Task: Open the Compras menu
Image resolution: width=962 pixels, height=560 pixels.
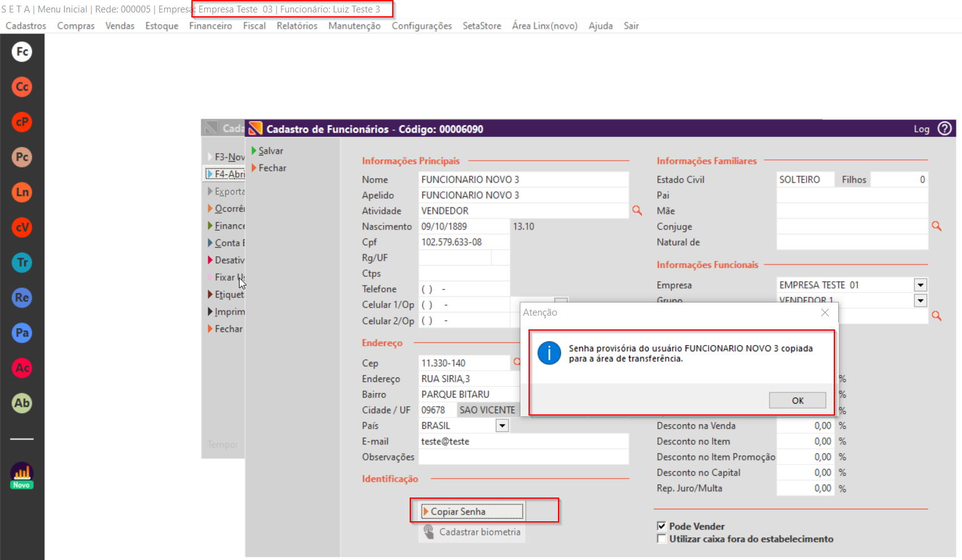Action: click(76, 26)
